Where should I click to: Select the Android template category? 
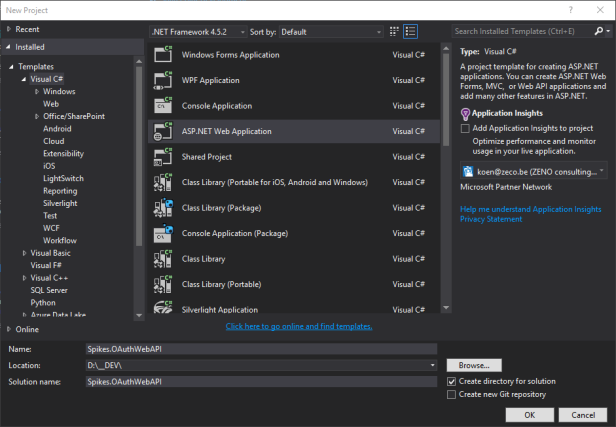pyautogui.click(x=57, y=128)
